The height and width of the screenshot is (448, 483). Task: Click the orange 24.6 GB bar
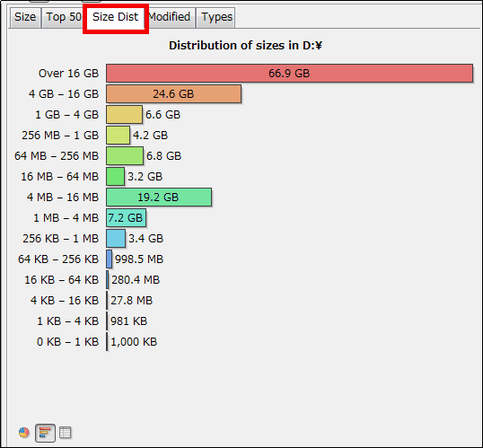pos(174,93)
